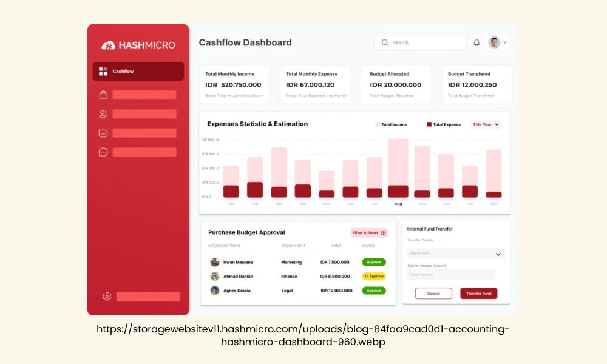Select the Agnes Gracia name text
The image size is (607, 364).
(237, 291)
